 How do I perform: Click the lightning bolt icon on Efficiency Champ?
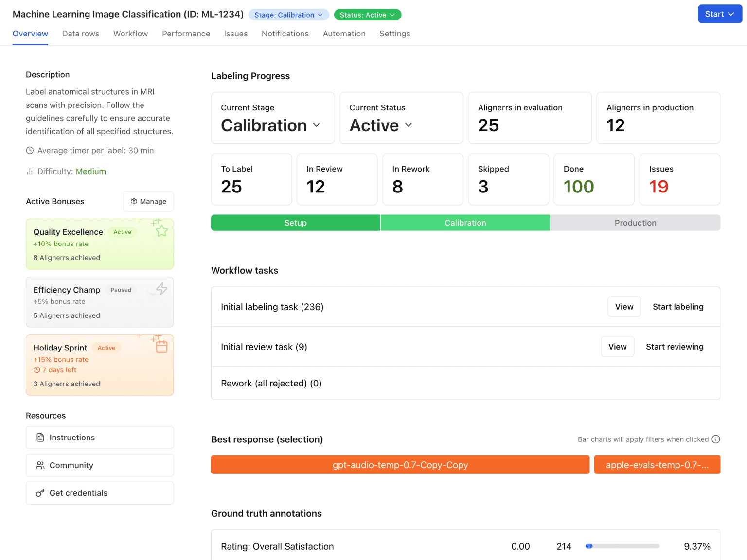tap(161, 289)
